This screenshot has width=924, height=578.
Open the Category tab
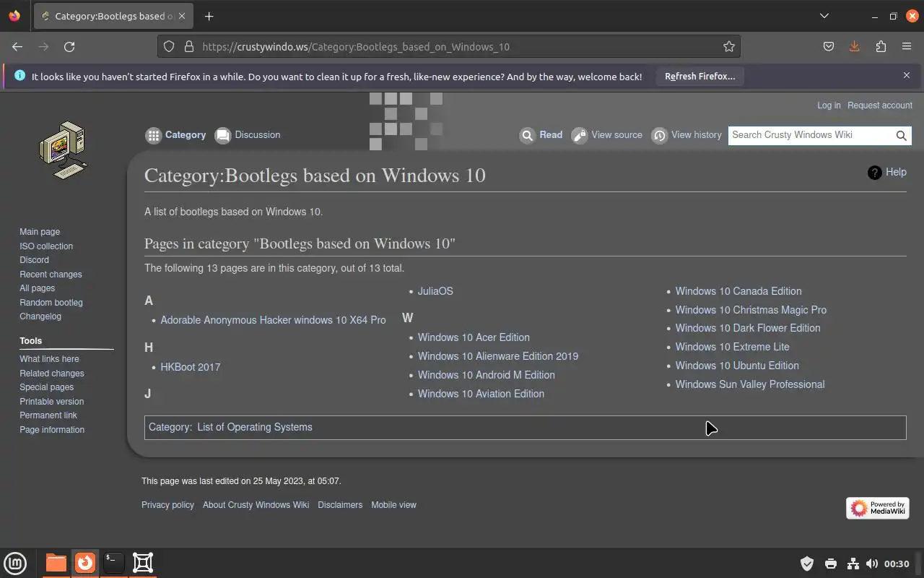coord(176,135)
